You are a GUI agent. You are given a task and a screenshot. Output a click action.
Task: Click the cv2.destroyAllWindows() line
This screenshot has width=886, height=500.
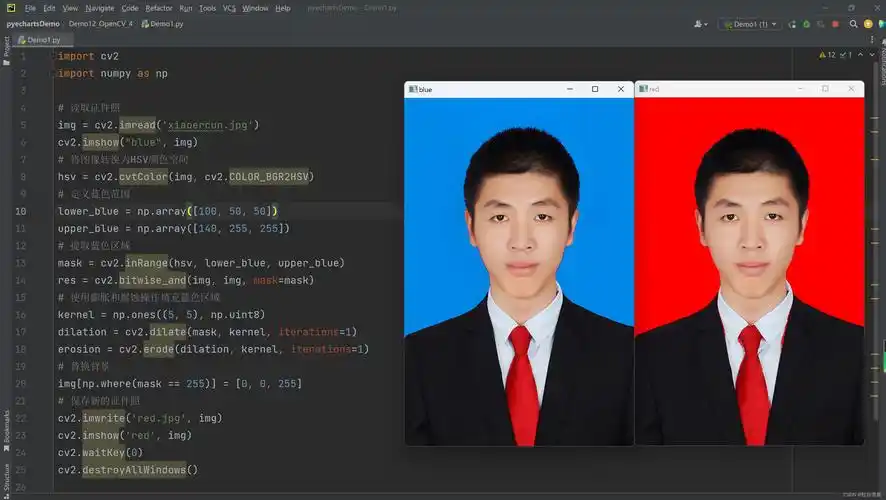click(x=128, y=470)
